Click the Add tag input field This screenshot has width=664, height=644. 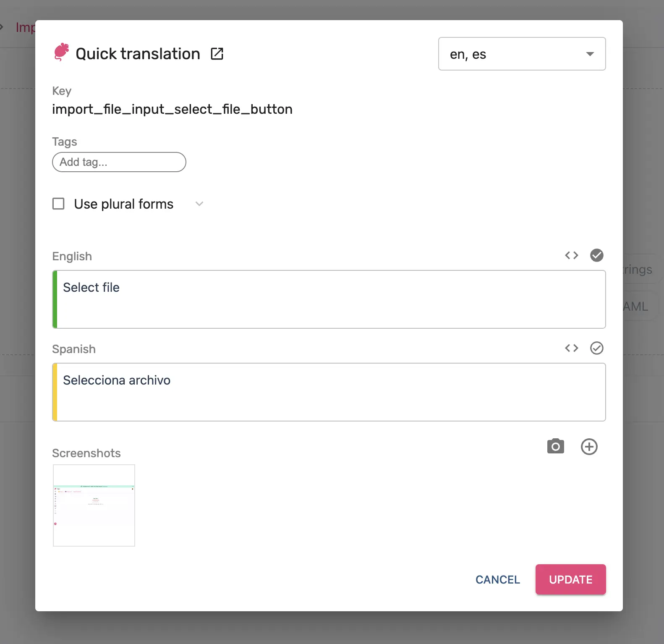[119, 162]
